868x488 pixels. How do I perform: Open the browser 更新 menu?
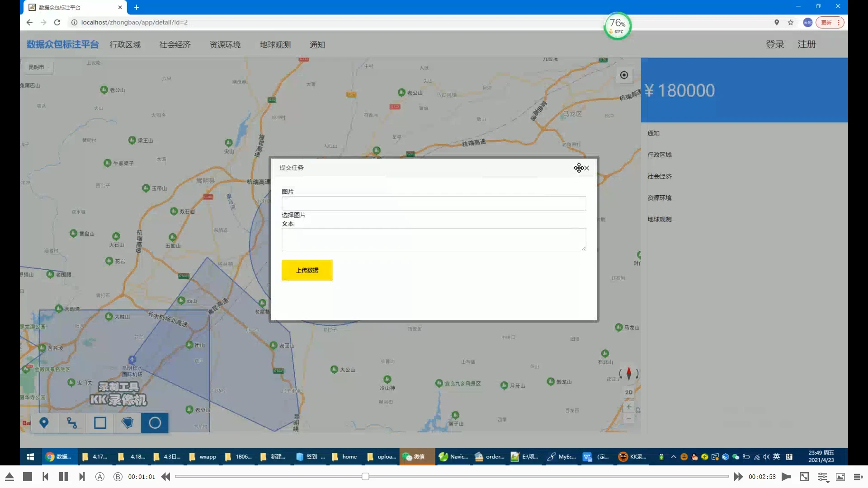point(830,23)
